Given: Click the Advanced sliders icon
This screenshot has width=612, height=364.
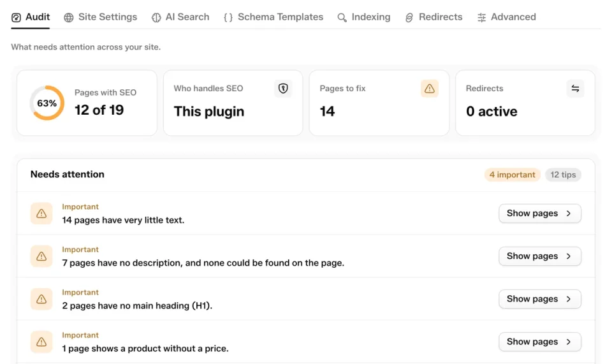Looking at the screenshot, I should pyautogui.click(x=482, y=18).
